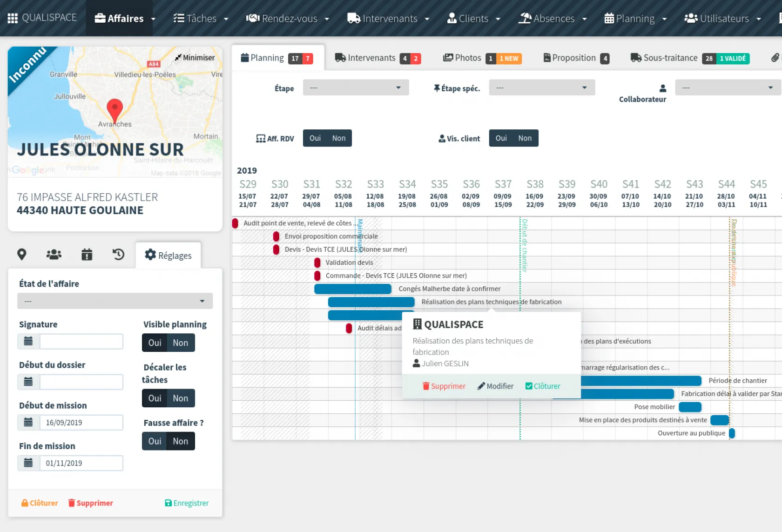782x532 pixels.
Task: Click the location pin tab icon
Action: (x=21, y=255)
